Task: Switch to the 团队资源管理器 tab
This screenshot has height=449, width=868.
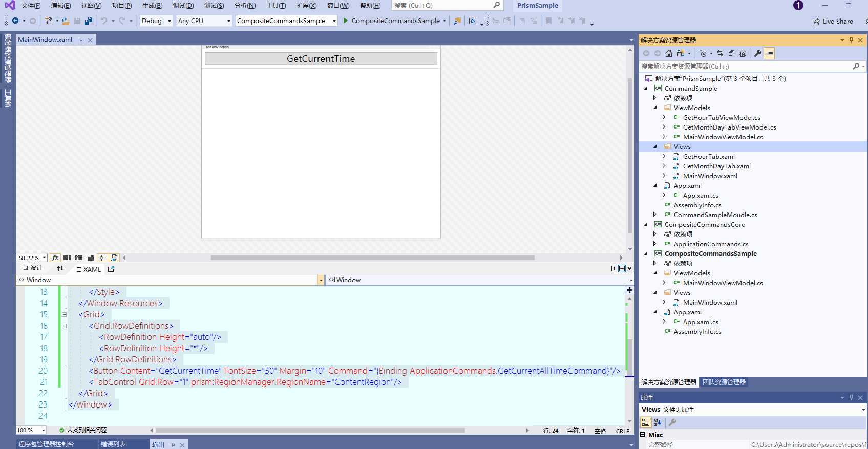Action: 724,382
